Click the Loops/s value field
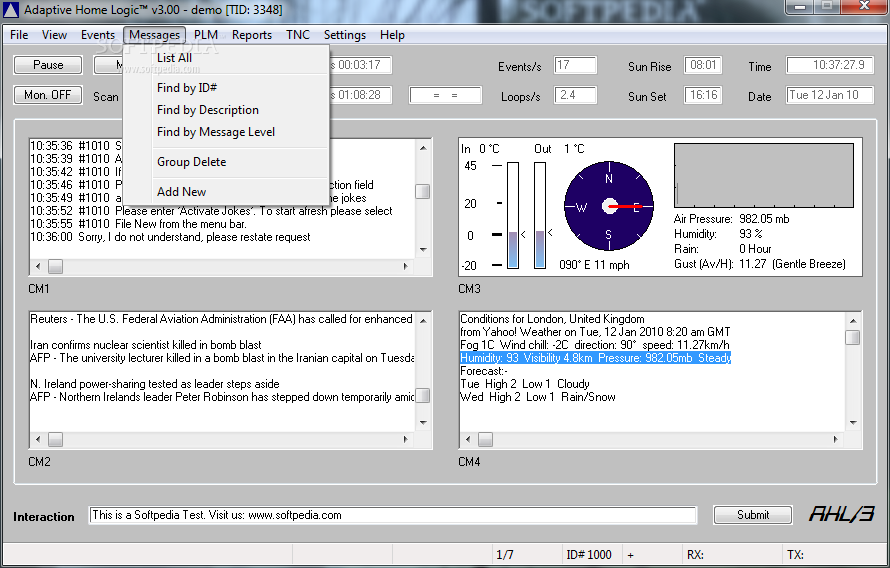Screen dimensions: 890x568 click(575, 95)
